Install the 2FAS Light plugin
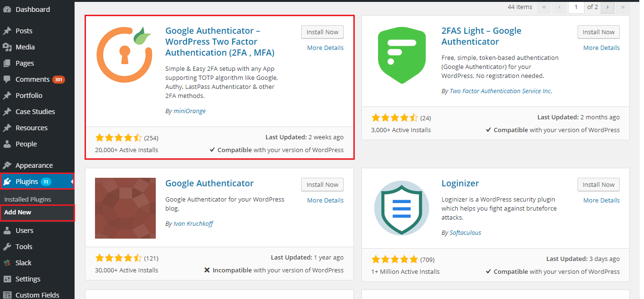This screenshot has height=299, width=644. 598,32
